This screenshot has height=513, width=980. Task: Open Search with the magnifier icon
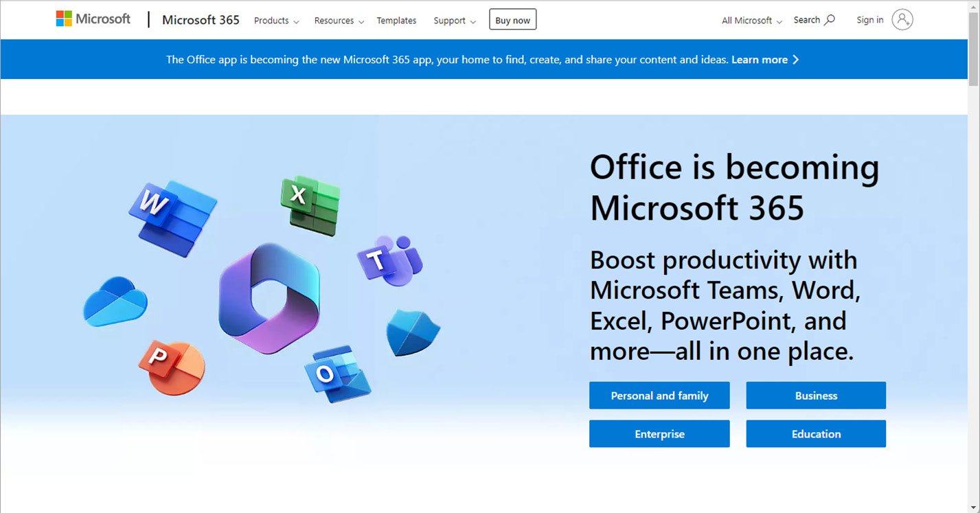click(x=814, y=20)
